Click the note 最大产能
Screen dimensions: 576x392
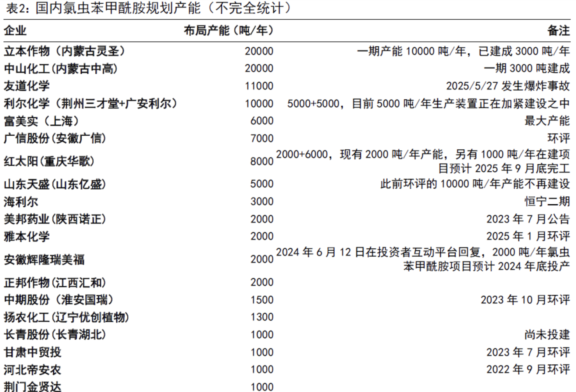click(547, 121)
